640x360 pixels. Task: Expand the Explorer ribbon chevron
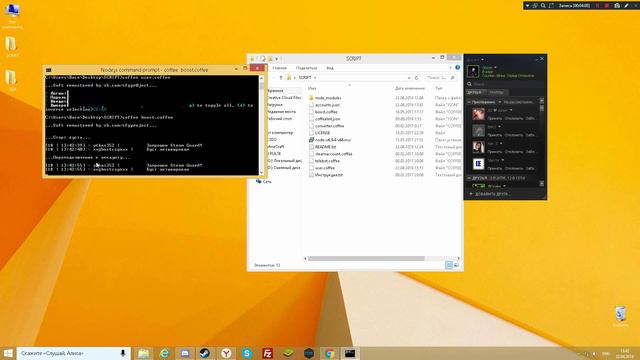click(450, 68)
